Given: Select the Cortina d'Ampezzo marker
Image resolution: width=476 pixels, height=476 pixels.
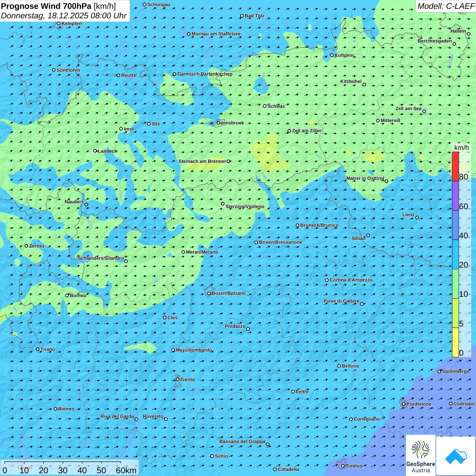Looking at the screenshot, I should click(327, 280).
